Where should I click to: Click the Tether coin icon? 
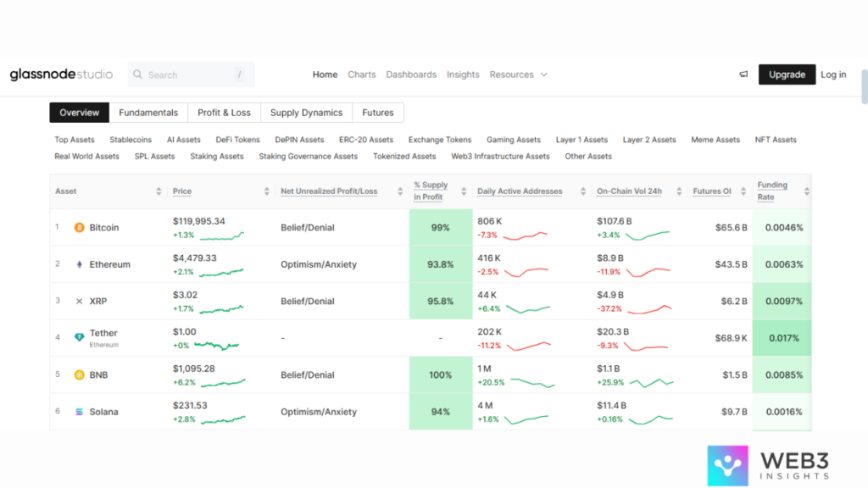79,337
